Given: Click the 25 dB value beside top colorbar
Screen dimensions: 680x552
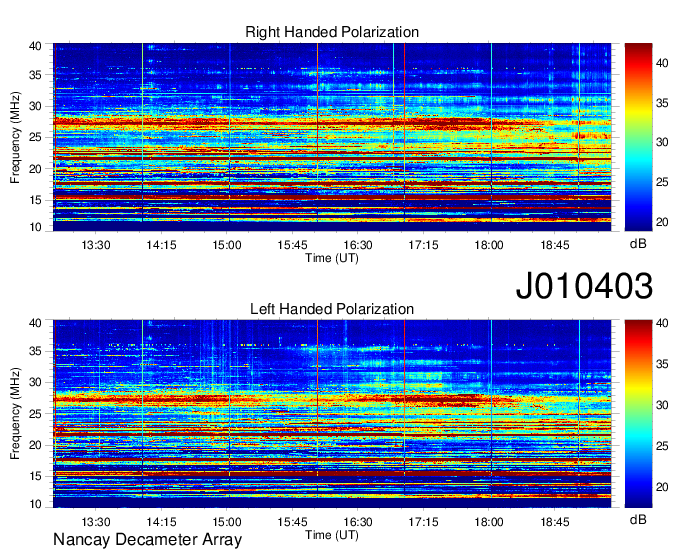Looking at the screenshot, I should (662, 182).
